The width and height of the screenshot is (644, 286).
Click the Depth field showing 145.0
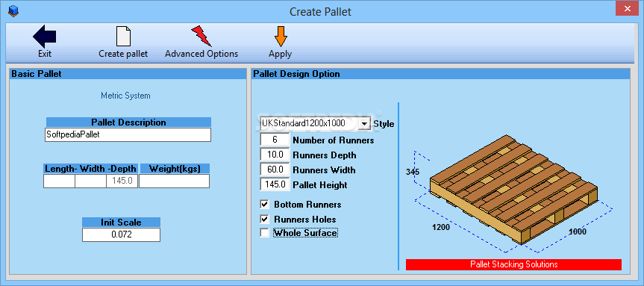pos(122,181)
